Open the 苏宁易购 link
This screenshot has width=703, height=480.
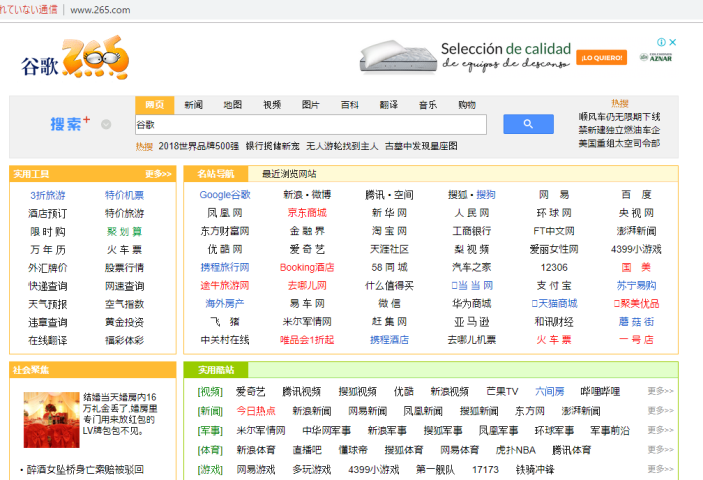click(636, 285)
